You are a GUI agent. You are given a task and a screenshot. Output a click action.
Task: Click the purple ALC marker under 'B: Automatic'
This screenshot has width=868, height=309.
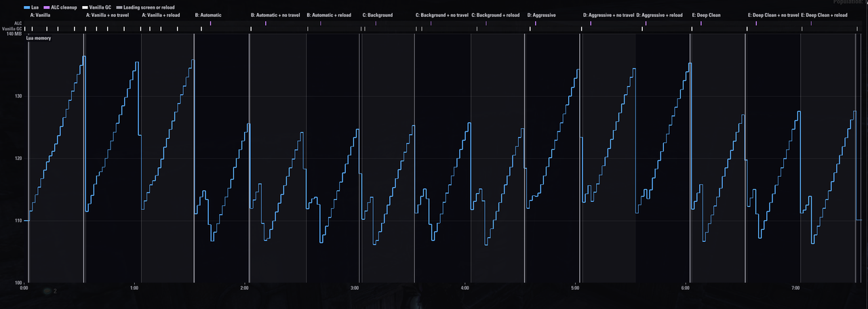[211, 24]
